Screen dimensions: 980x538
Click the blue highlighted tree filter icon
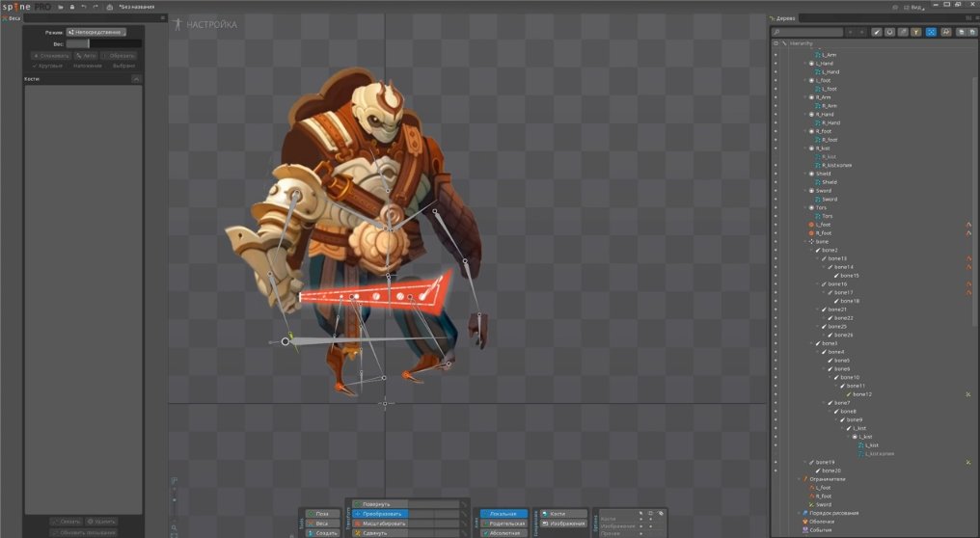[931, 32]
